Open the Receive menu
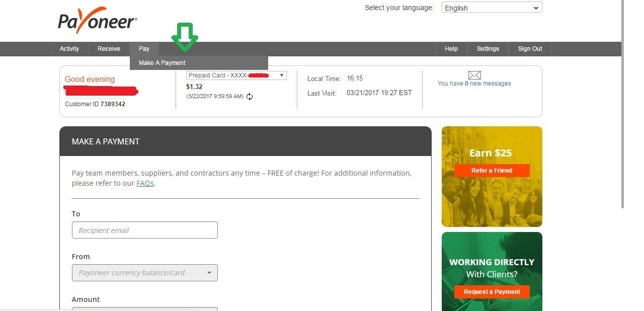 (x=109, y=49)
